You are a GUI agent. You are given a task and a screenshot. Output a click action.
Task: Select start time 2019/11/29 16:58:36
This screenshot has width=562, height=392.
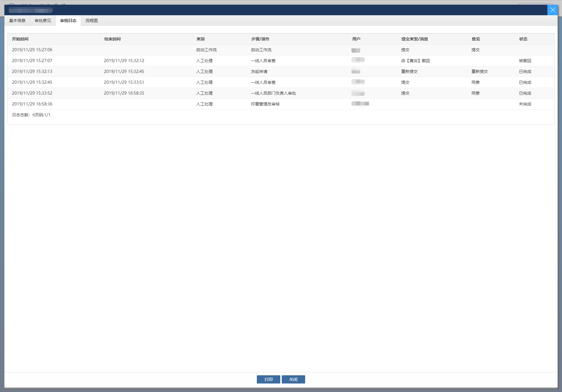32,104
